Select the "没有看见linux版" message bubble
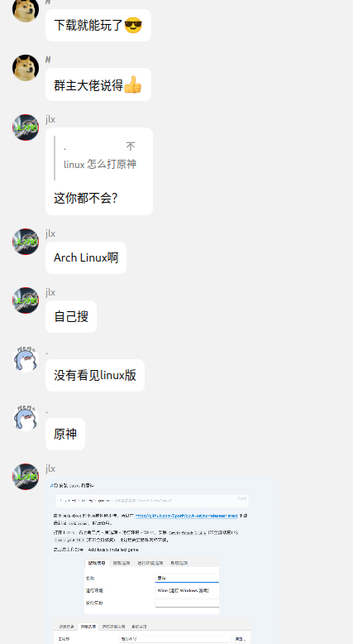The width and height of the screenshot is (353, 644). pos(95,376)
